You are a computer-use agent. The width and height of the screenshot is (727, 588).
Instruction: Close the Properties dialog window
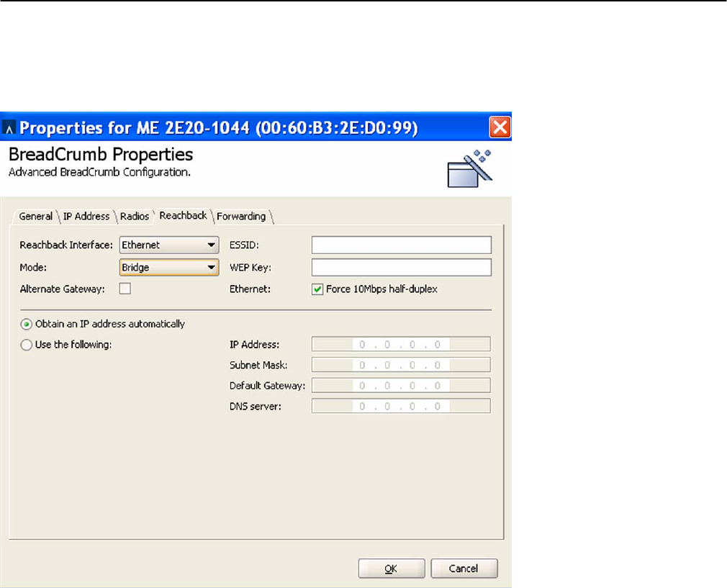[500, 127]
